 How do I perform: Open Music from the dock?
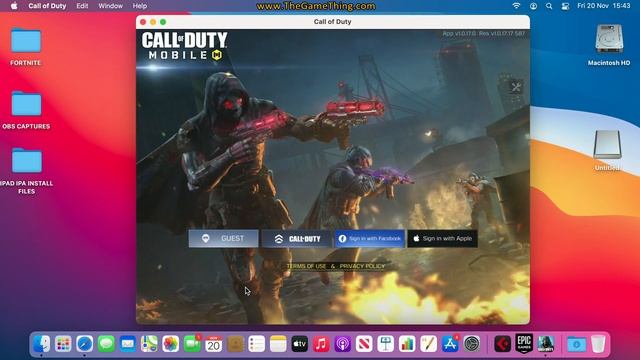(x=321, y=344)
